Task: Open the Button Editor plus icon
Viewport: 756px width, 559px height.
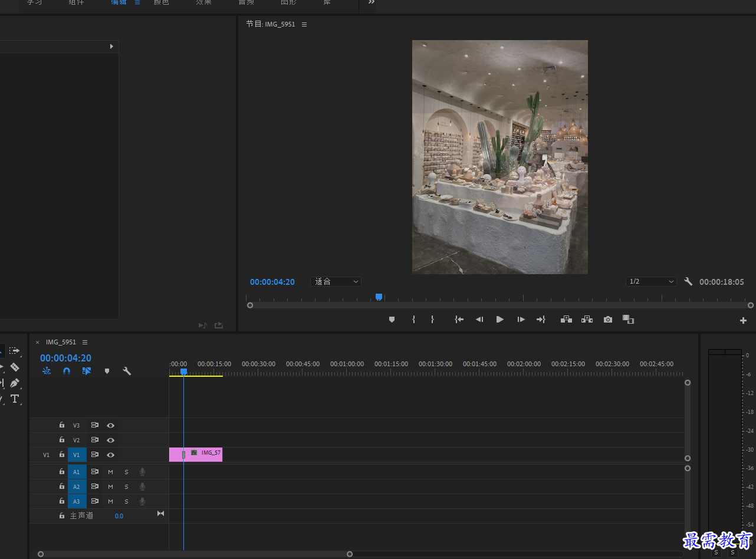Action: tap(743, 321)
